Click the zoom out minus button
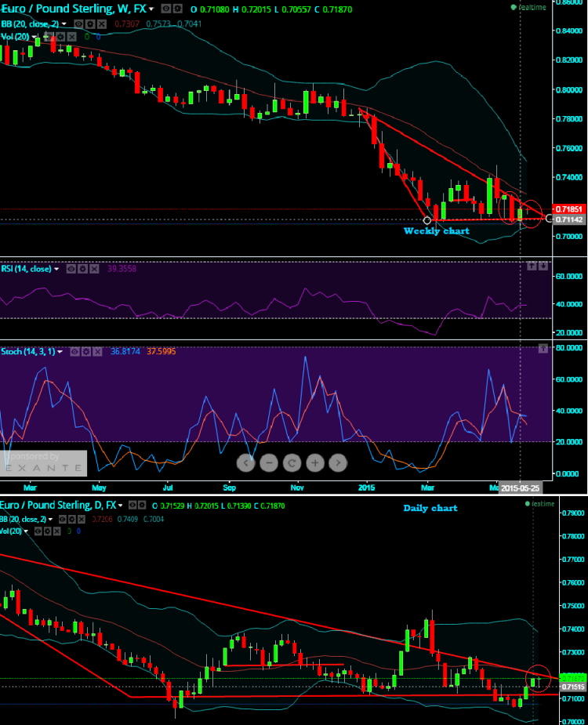Viewport: 588px width, 725px height. click(x=268, y=463)
